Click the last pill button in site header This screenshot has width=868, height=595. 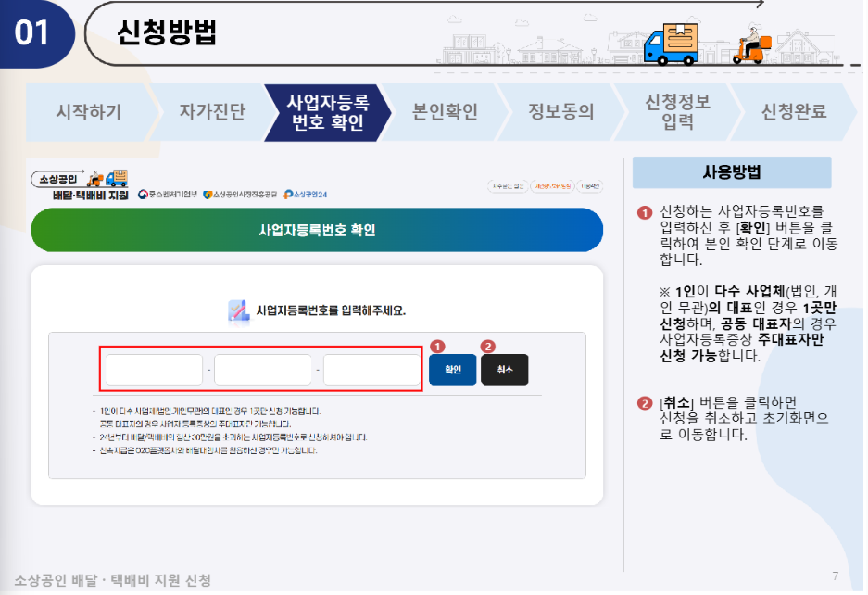[590, 186]
